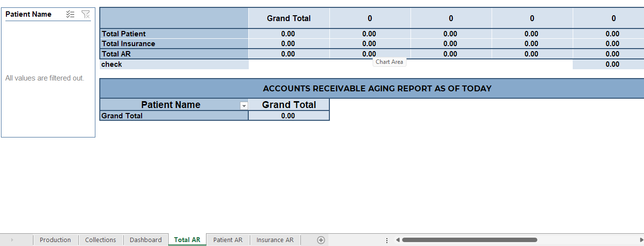Select the Patient Name pivot header cell
Image resolution: width=644 pixels, height=246 pixels.
[x=174, y=105]
